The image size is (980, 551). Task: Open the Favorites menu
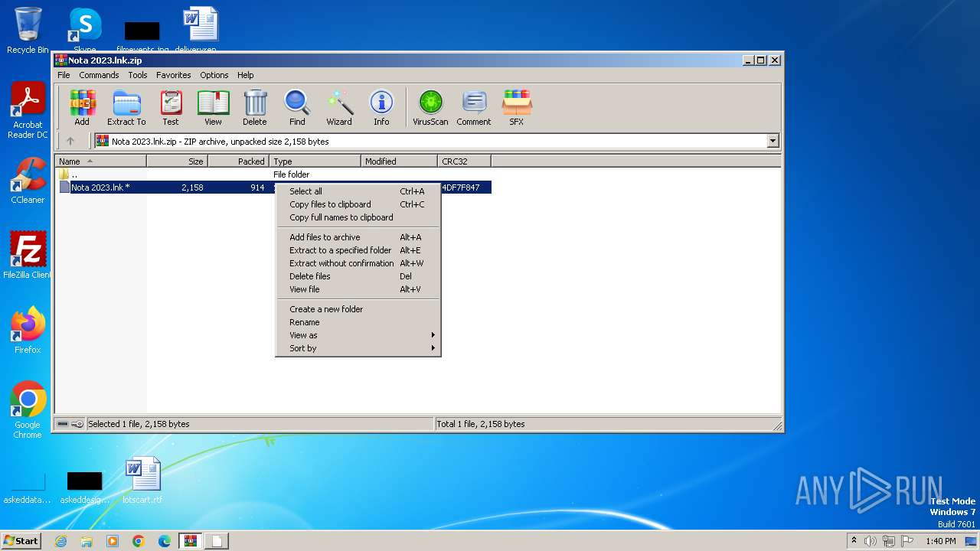coord(174,75)
